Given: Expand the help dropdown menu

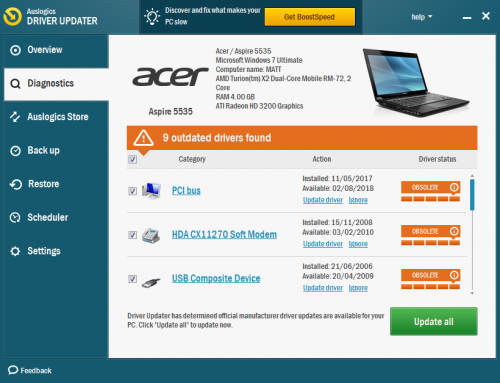Looking at the screenshot, I should click(421, 17).
